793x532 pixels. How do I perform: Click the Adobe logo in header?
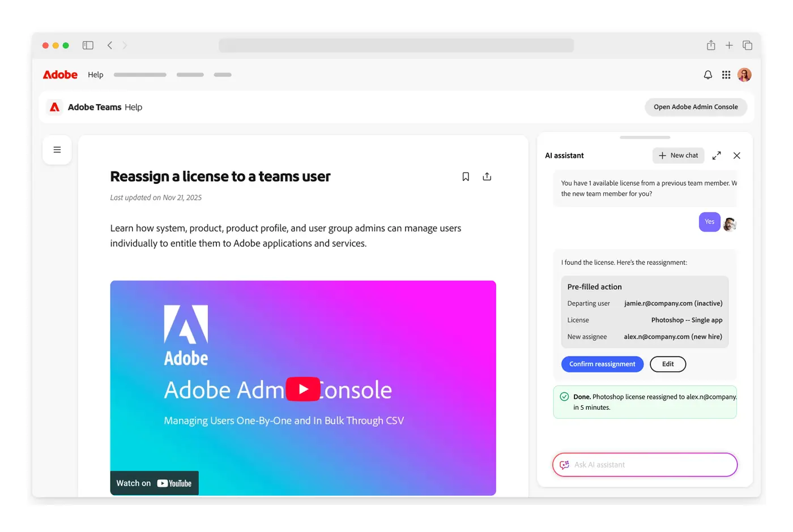pyautogui.click(x=60, y=75)
